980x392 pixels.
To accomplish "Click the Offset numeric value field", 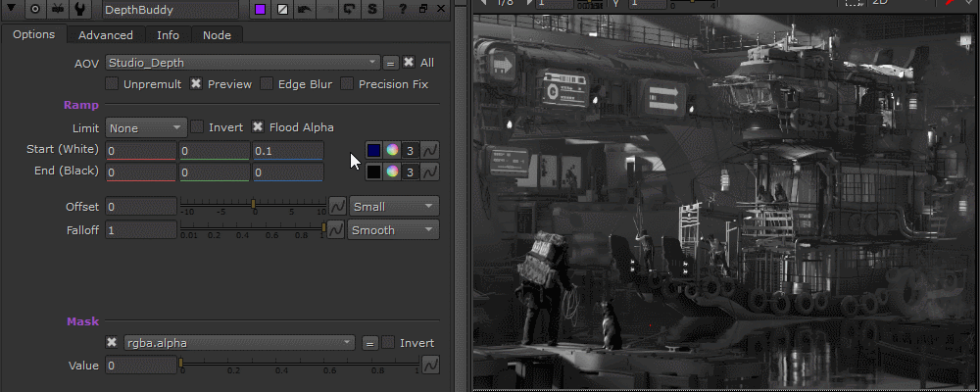I will click(141, 207).
